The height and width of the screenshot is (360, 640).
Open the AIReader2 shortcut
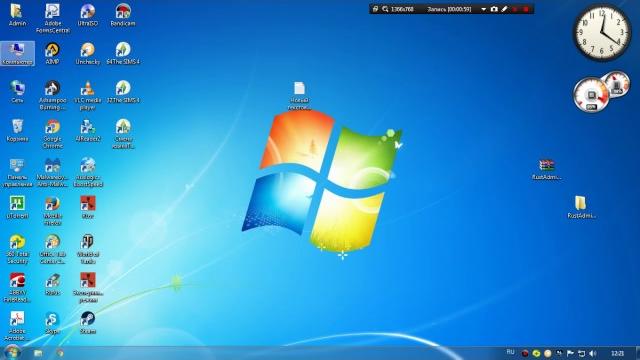pos(87,131)
